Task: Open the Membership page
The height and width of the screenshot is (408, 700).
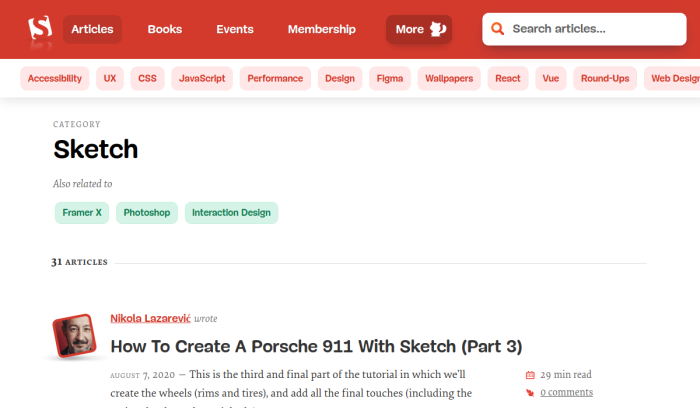Action: (x=321, y=29)
